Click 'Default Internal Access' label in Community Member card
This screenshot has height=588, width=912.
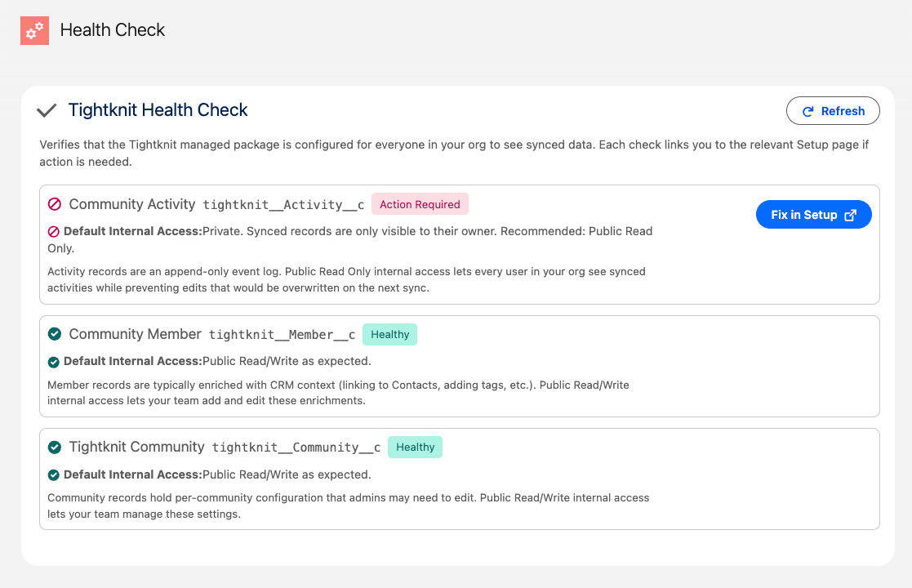point(132,361)
